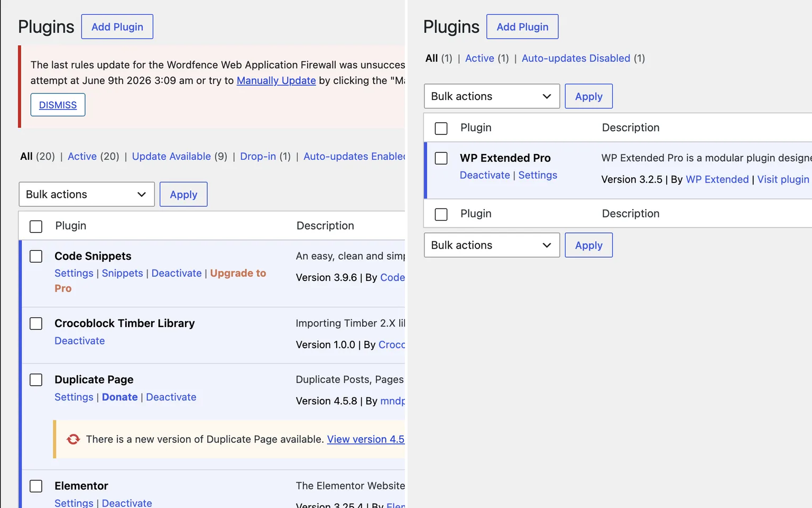Click Apply next to left Bulk actions
812x508 pixels.
[x=183, y=194]
